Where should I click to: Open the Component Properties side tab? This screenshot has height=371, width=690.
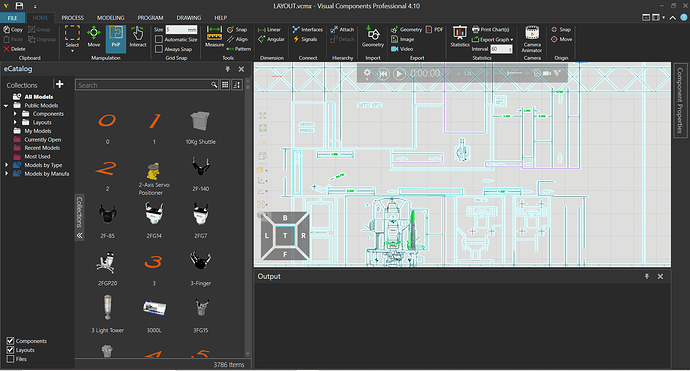(680, 100)
